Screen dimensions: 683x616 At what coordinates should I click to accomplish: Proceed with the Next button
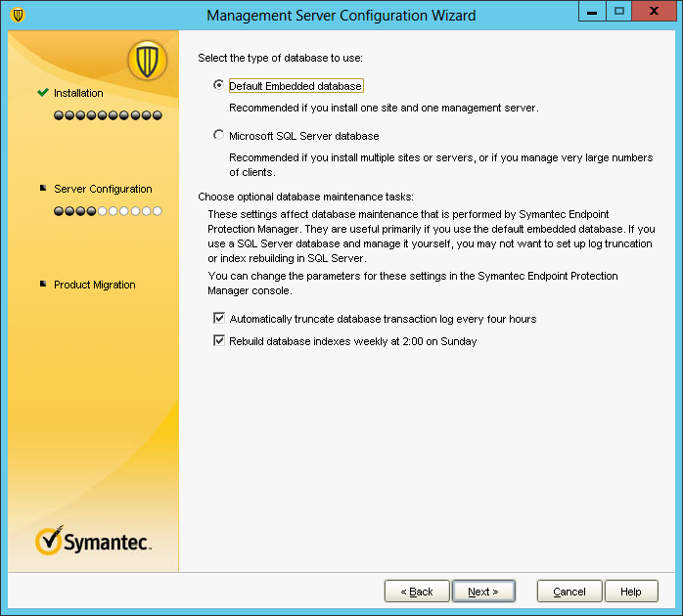point(483,592)
